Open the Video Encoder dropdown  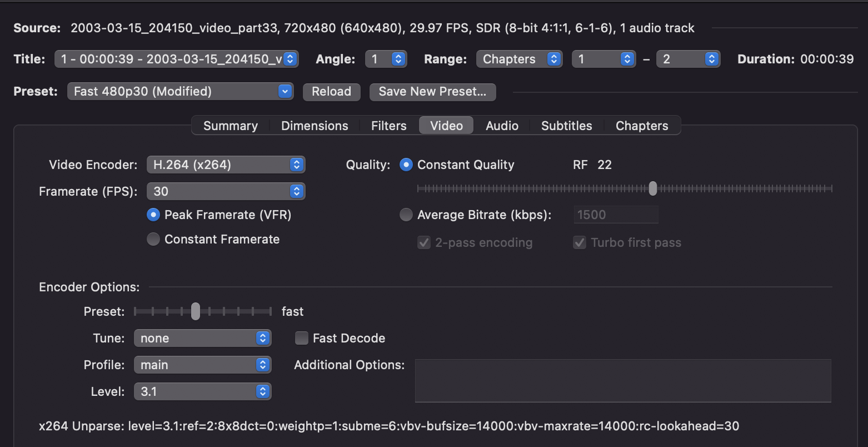tap(226, 165)
